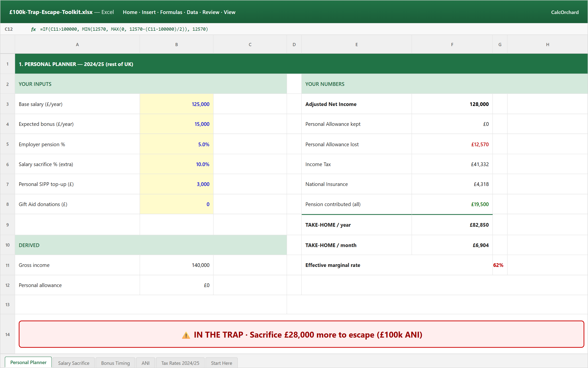588x368 pixels.
Task: Open the Start Here sheet tab
Action: click(221, 363)
